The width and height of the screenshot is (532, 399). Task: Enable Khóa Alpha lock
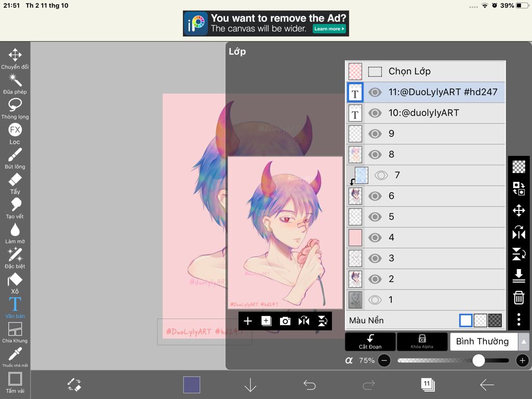tap(422, 341)
